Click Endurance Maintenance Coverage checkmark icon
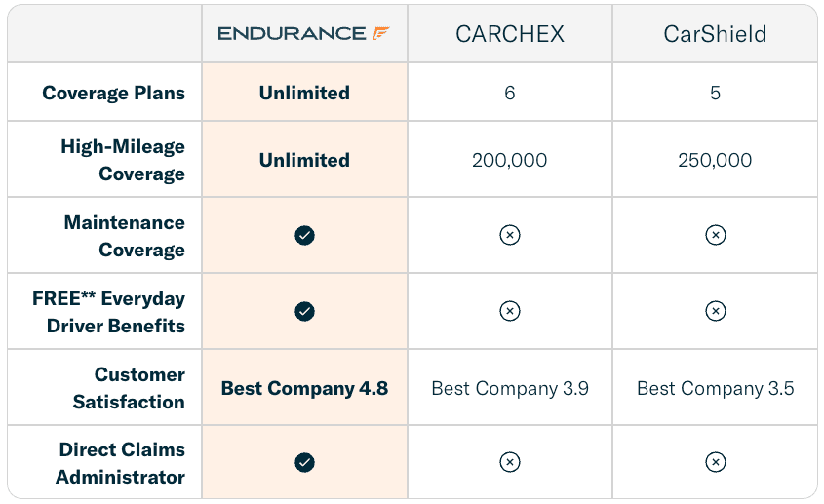This screenshot has width=824, height=504. tap(305, 236)
